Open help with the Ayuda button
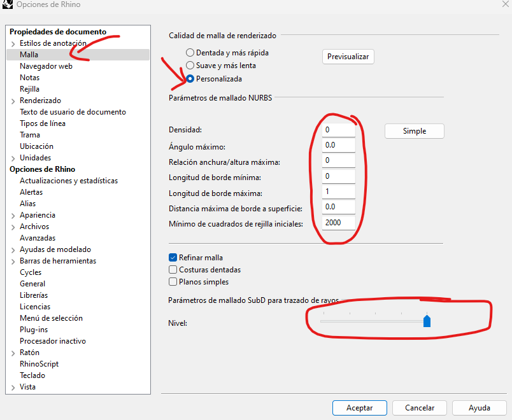Image resolution: width=512 pixels, height=420 pixels. point(480,408)
